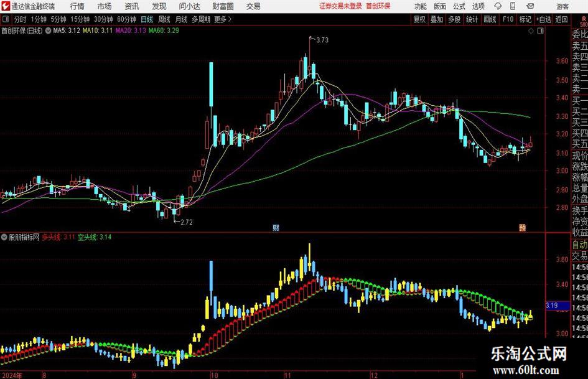Click the 自动 label in right panel
Screen dimensions: 588x379
point(580,245)
